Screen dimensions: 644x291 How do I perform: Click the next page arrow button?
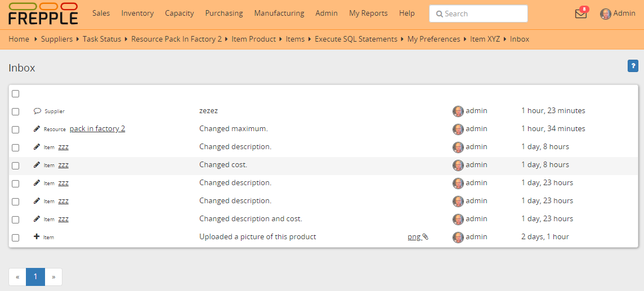[x=53, y=277]
